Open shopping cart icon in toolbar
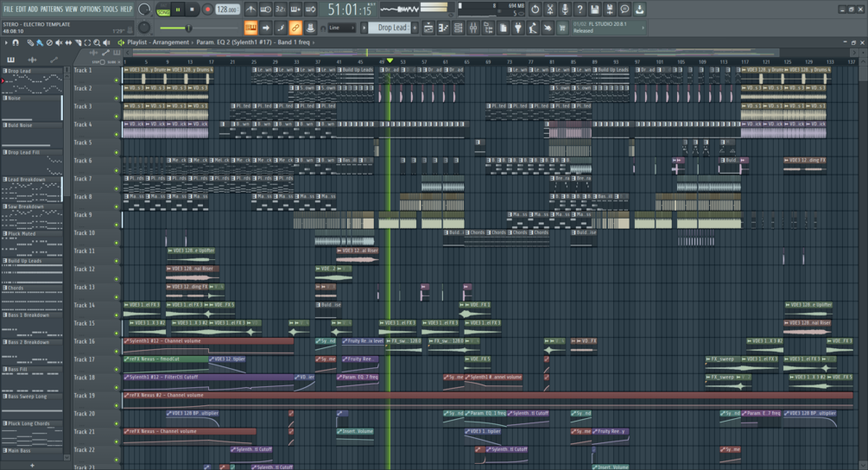Screen dimensions: 868x470 pos(562,28)
